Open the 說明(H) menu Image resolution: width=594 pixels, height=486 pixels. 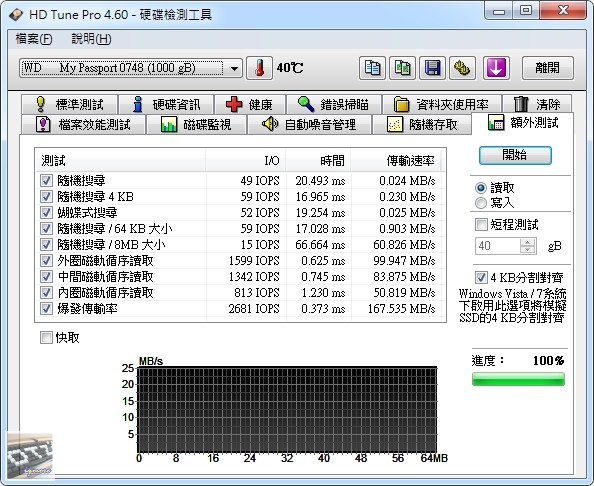point(91,39)
